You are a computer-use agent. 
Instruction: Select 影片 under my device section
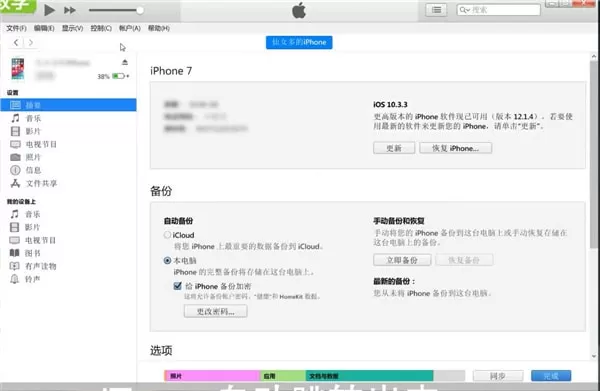[x=33, y=227]
